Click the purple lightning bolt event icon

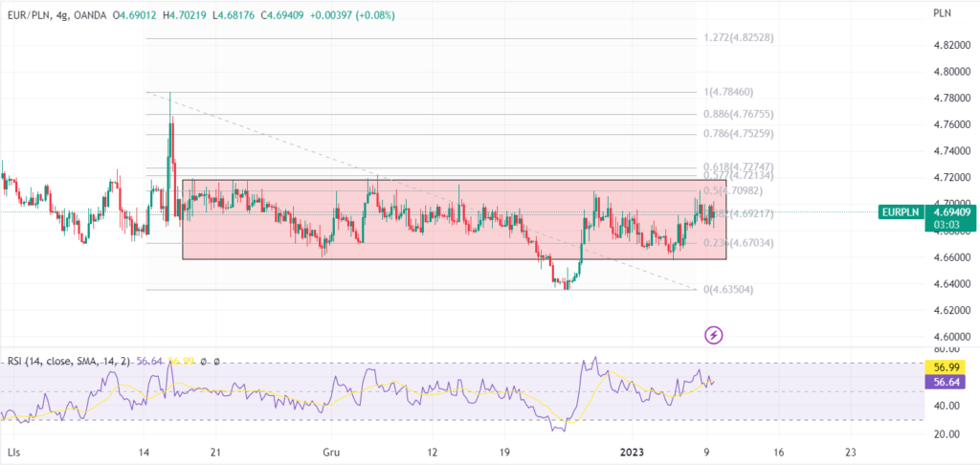[x=714, y=335]
